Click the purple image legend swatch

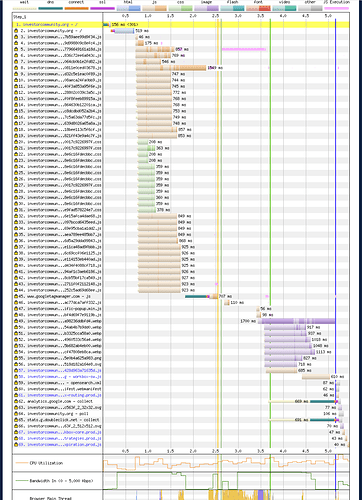point(206,8)
